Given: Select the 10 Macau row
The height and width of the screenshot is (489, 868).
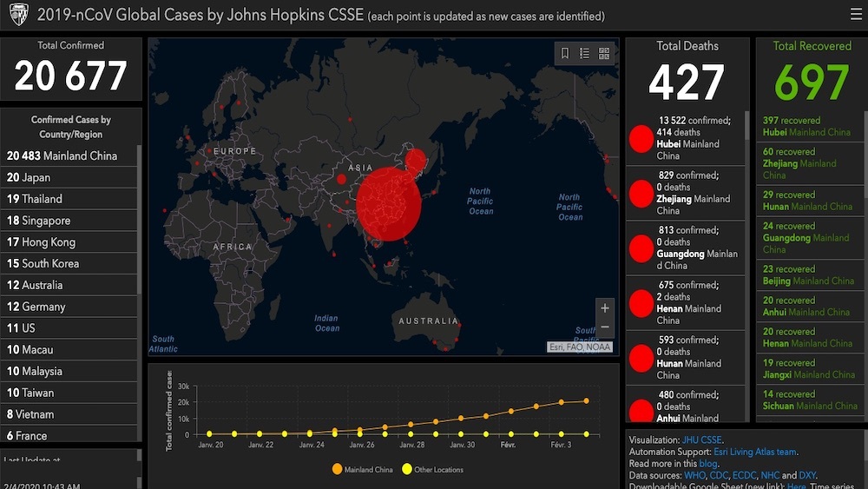Looking at the screenshot, I should pos(69,349).
